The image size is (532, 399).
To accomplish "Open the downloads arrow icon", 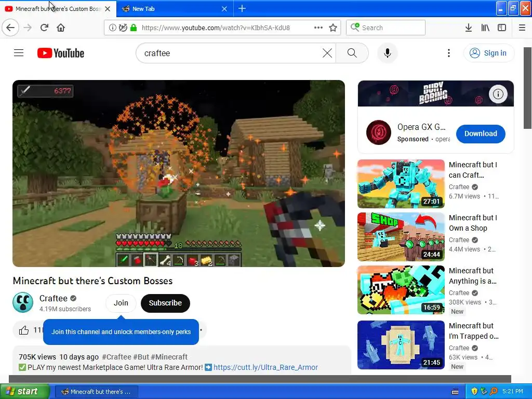I will [469, 28].
